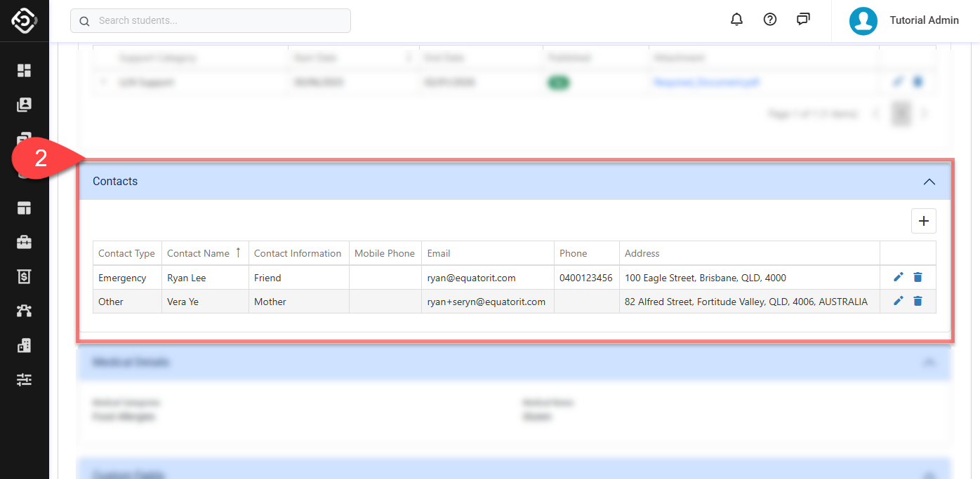Open the dashboard icon in sidebar

pyautogui.click(x=25, y=70)
